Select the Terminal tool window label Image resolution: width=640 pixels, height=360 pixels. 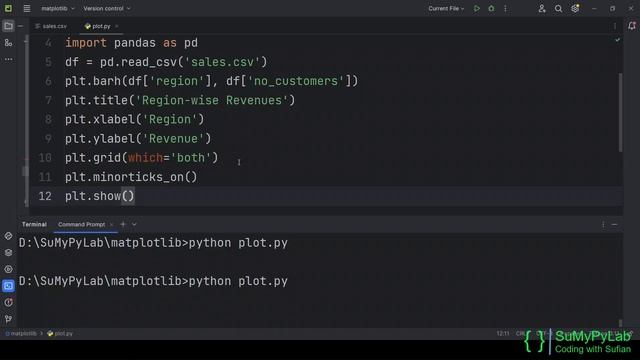(x=34, y=224)
